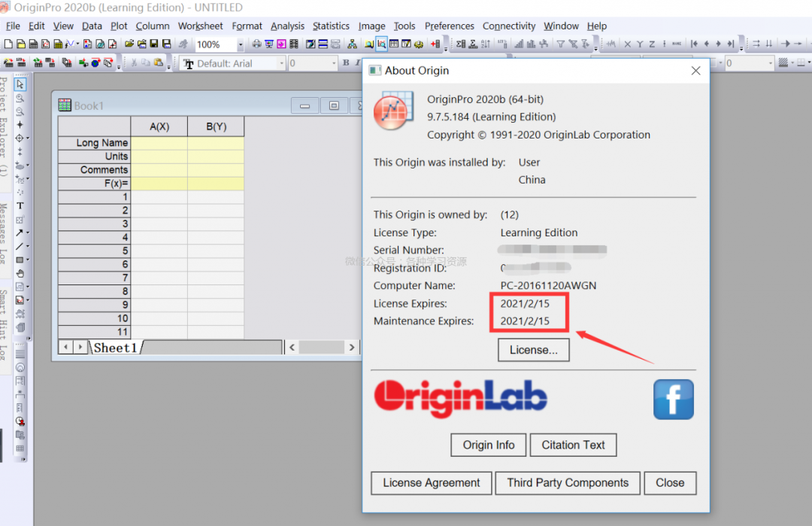The width and height of the screenshot is (812, 526).
Task: Click the Project Explorer tree icon
Action: [352, 44]
